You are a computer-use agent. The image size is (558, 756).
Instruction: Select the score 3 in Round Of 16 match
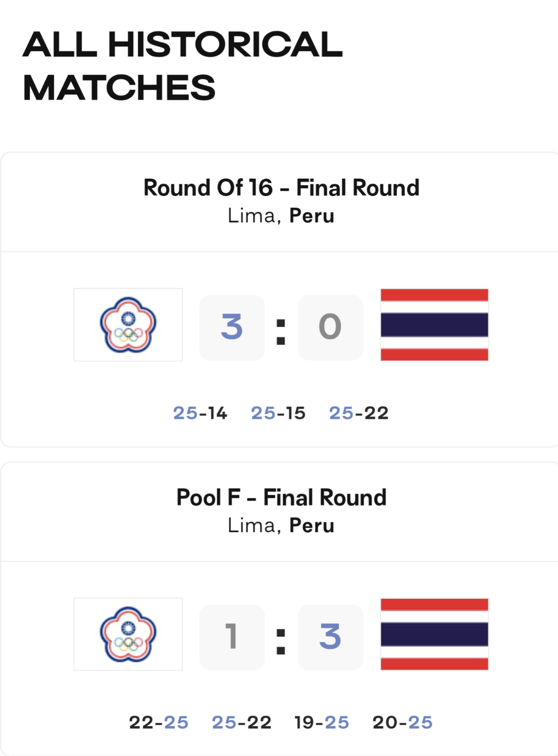pyautogui.click(x=232, y=327)
